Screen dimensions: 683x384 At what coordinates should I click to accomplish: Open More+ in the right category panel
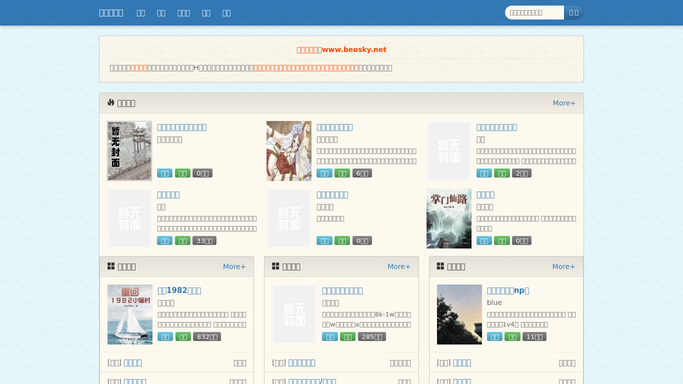[563, 266]
